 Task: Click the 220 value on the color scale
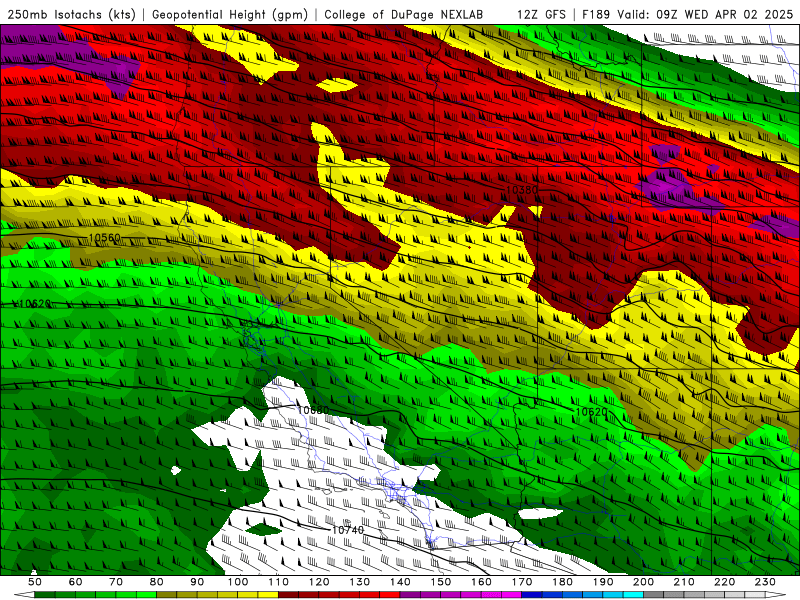(x=725, y=582)
